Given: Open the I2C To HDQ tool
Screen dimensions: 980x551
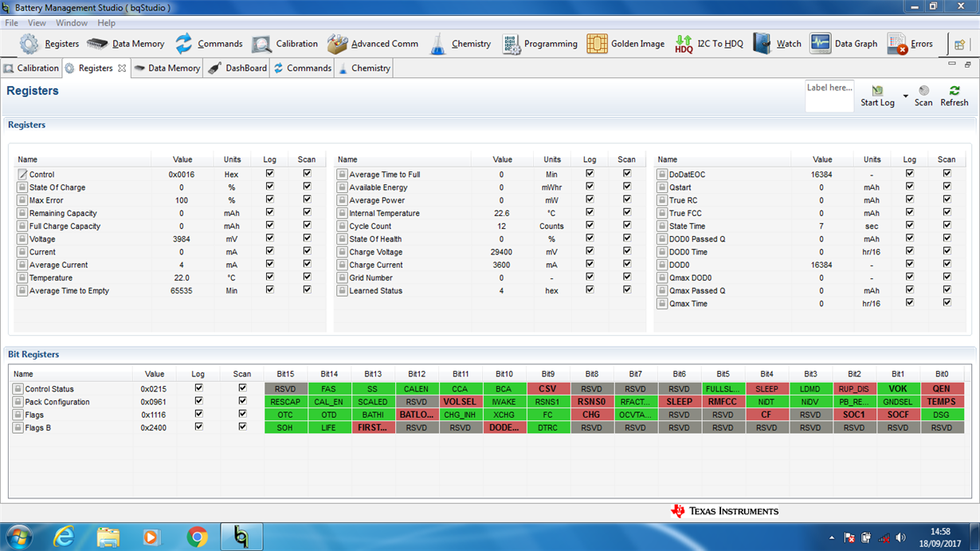Looking at the screenshot, I should point(684,44).
